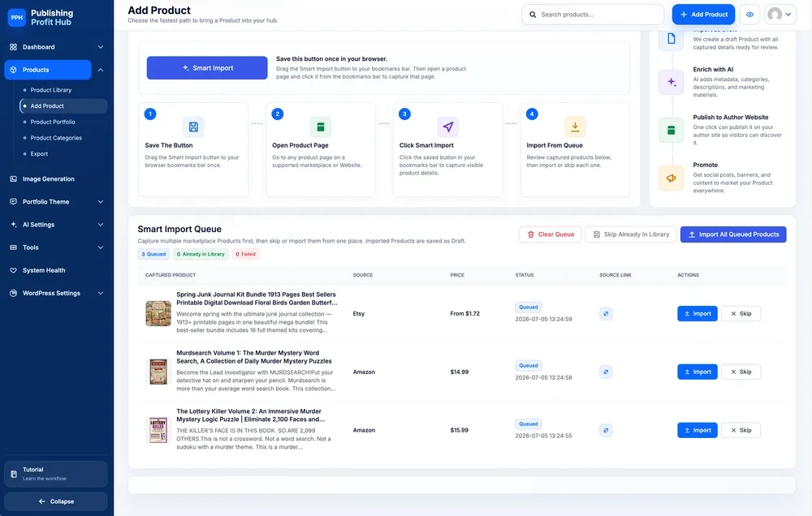This screenshot has width=812, height=516.
Task: Click the System Health heart icon
Action: 14,270
